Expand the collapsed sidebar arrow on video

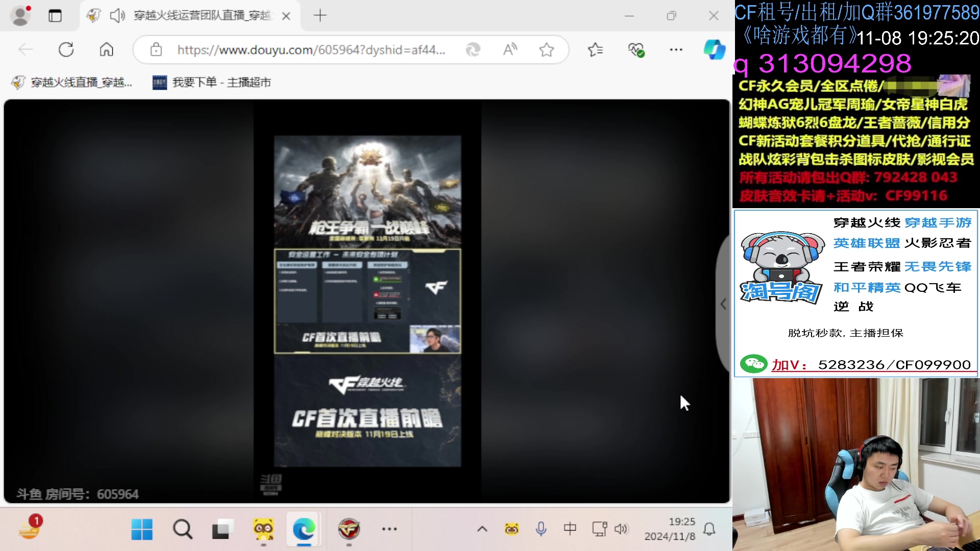[723, 304]
